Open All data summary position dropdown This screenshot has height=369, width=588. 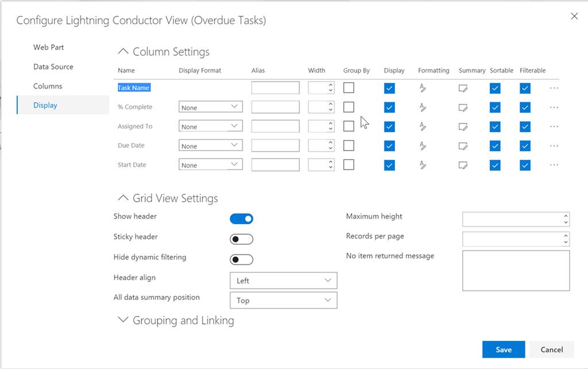coord(284,300)
